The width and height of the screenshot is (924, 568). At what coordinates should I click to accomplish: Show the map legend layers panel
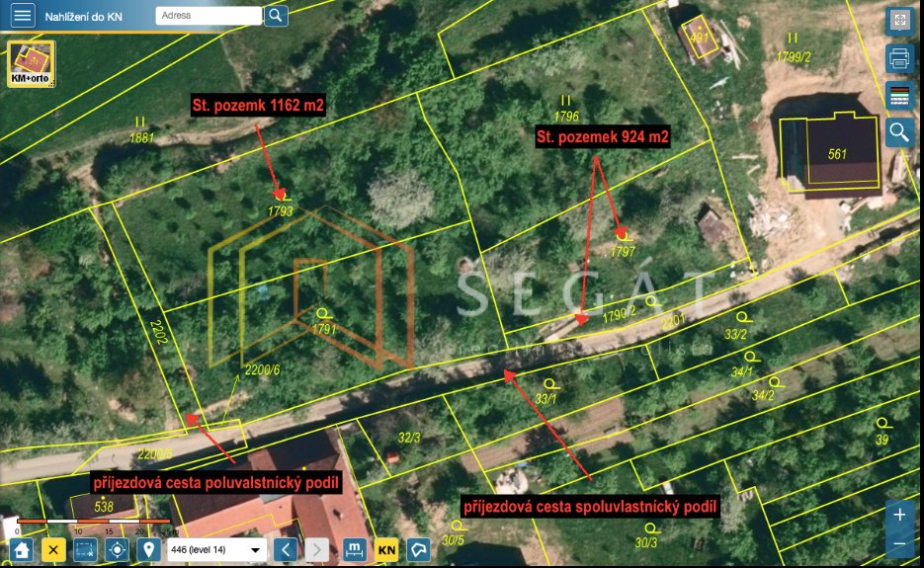(x=899, y=95)
